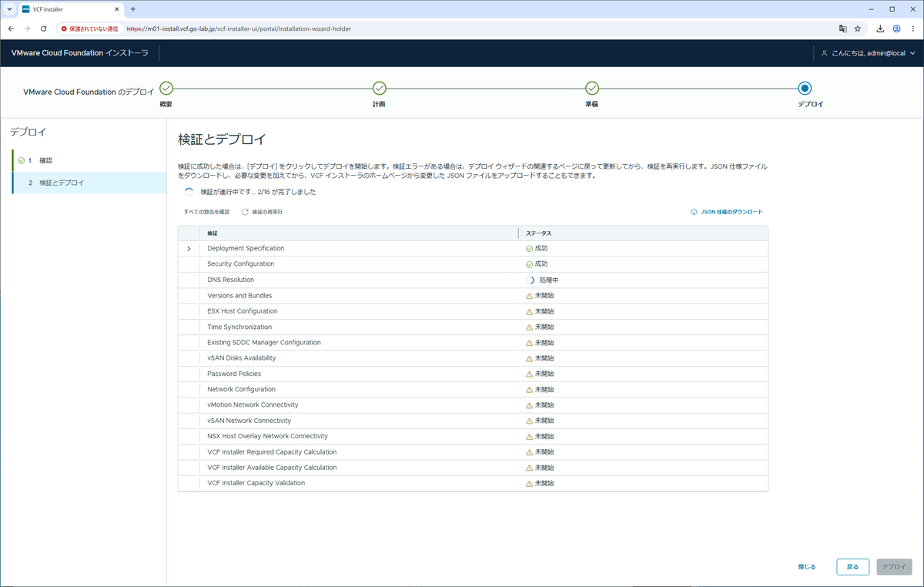Click the JSON download cloud icon
924x587 pixels.
pos(694,211)
